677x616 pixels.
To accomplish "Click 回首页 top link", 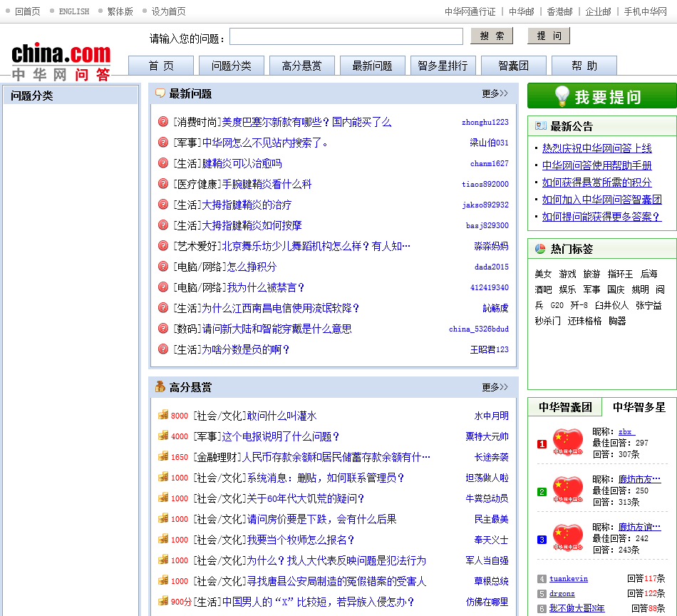I will [27, 11].
